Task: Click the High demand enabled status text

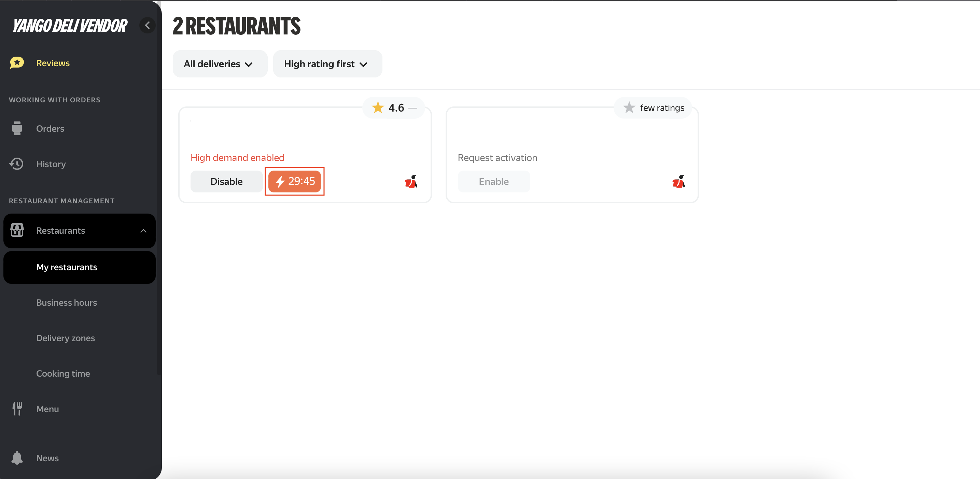Action: [237, 158]
